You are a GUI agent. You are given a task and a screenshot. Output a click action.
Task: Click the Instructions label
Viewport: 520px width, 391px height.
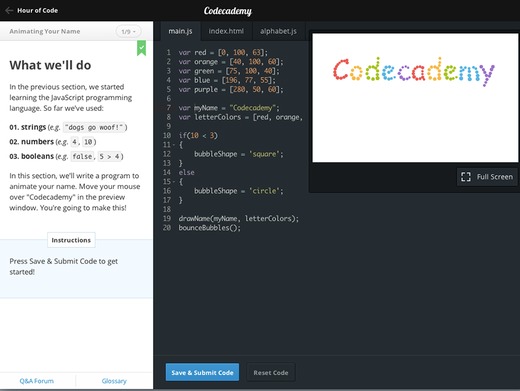coord(71,240)
